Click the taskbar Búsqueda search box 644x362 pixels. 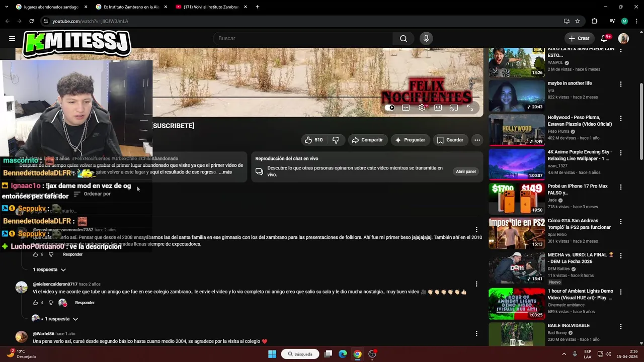pyautogui.click(x=300, y=354)
